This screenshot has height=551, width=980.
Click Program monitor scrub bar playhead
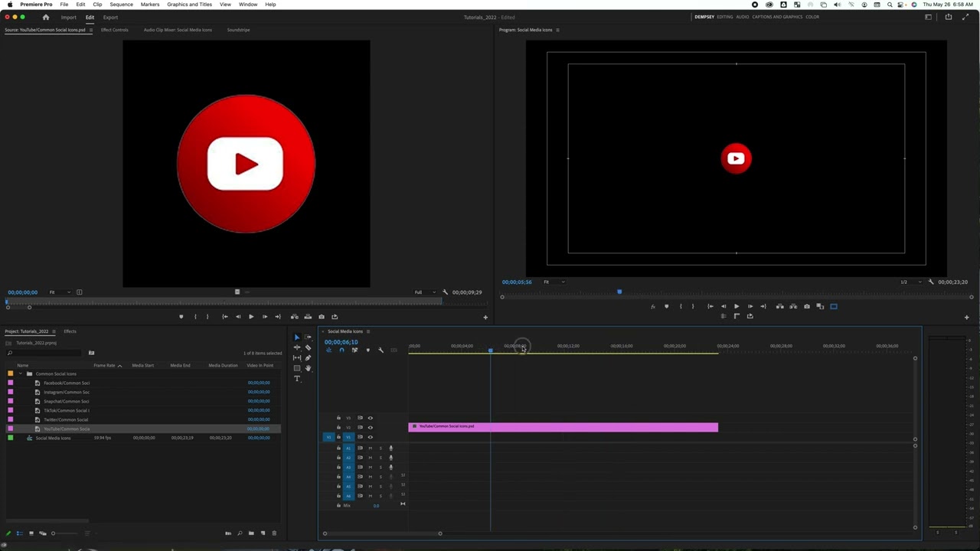point(619,292)
